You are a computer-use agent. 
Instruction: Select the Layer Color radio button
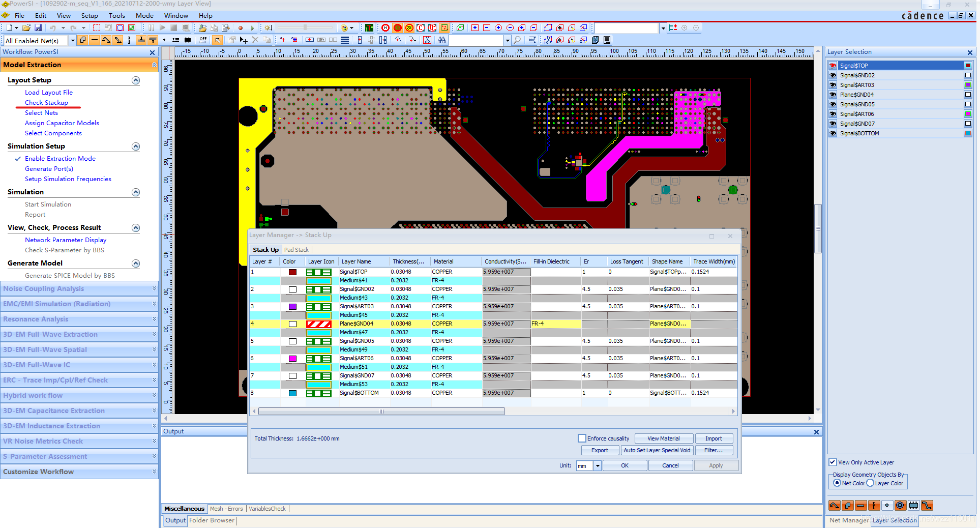(x=870, y=483)
